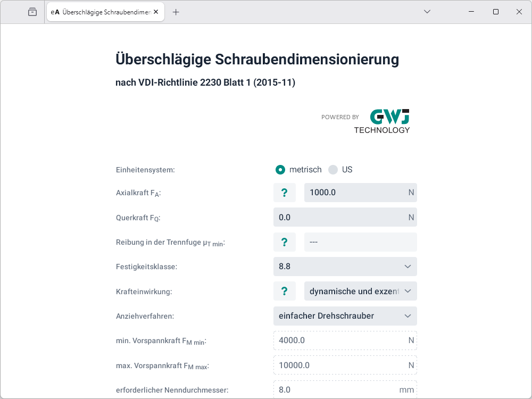Switch unit system to US
Screen dimensions: 532x399
click(333, 170)
